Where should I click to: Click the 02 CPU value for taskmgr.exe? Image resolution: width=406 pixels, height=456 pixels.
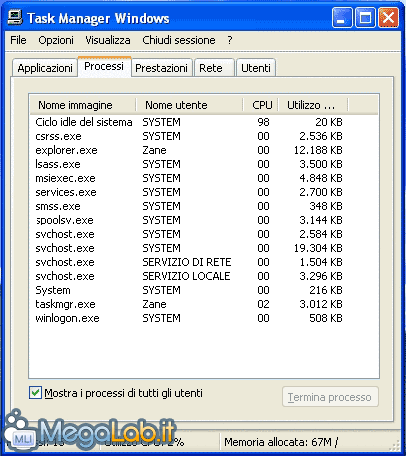coord(263,304)
